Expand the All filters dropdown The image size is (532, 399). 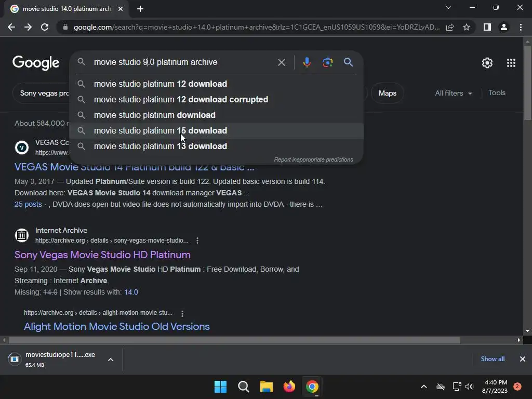[x=454, y=93]
